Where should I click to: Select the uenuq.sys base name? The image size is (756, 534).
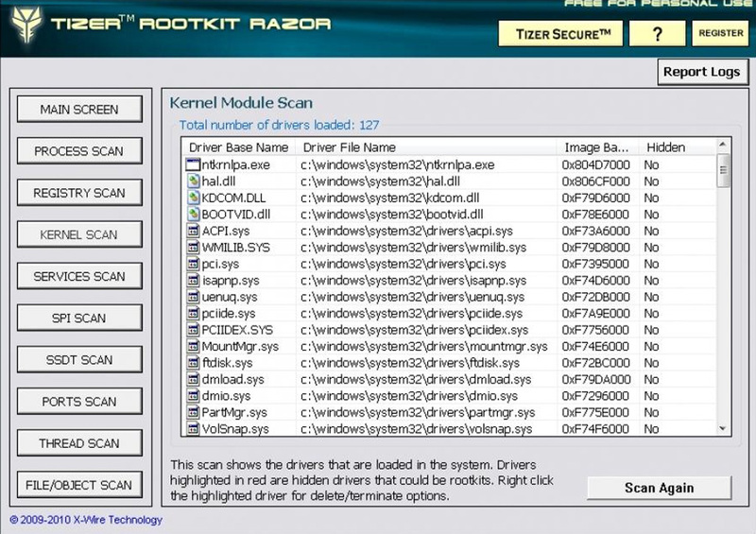229,297
